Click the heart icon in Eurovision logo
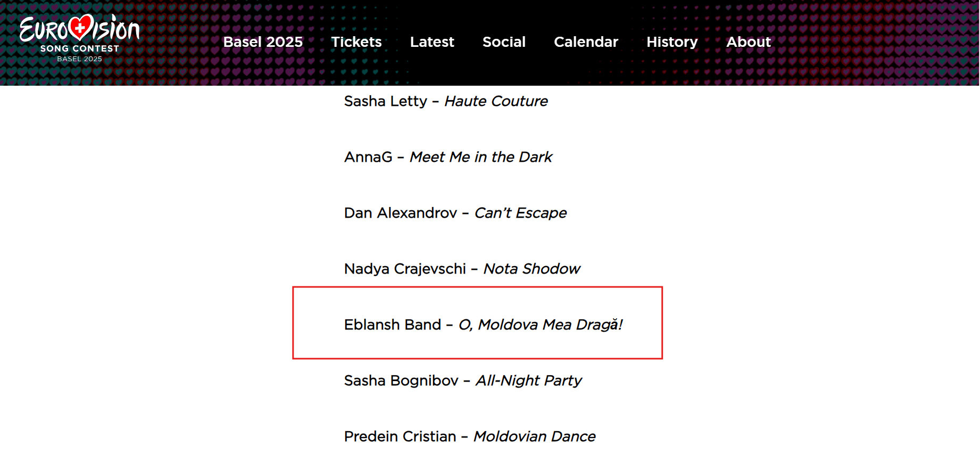 (x=81, y=27)
